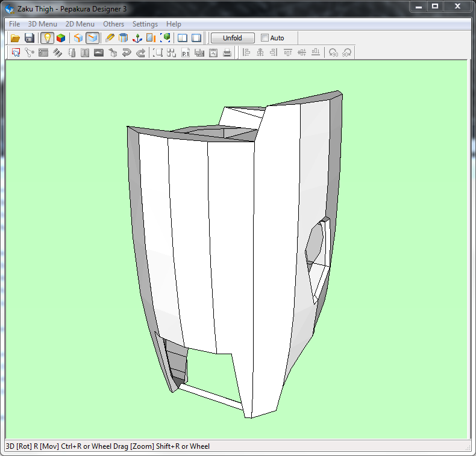Click the 3D axis orientation icon

pyautogui.click(x=137, y=38)
